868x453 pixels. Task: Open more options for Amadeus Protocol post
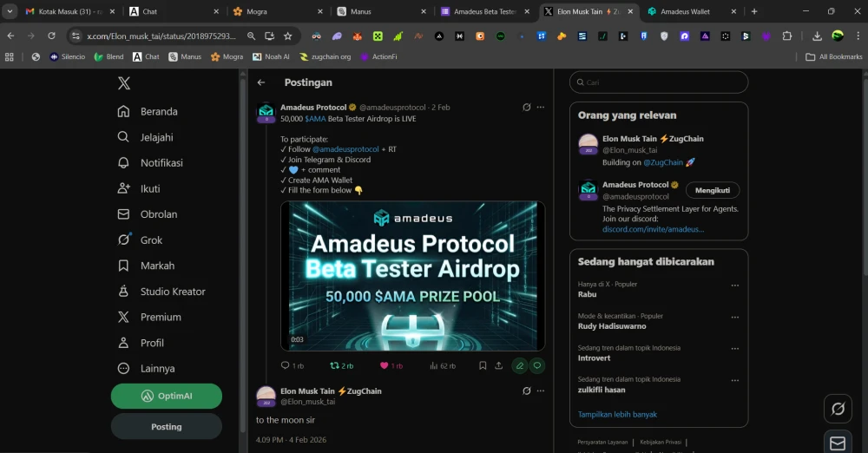[541, 108]
